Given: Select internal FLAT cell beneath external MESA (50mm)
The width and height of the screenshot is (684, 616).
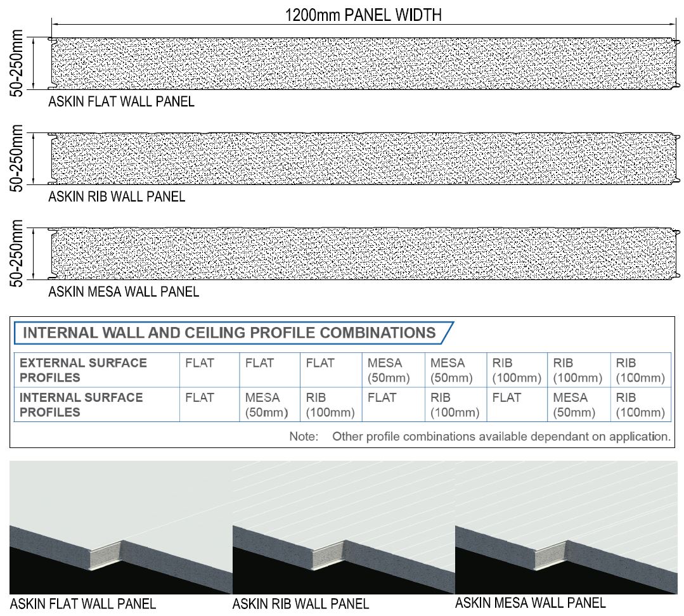Looking at the screenshot, I should (393, 404).
